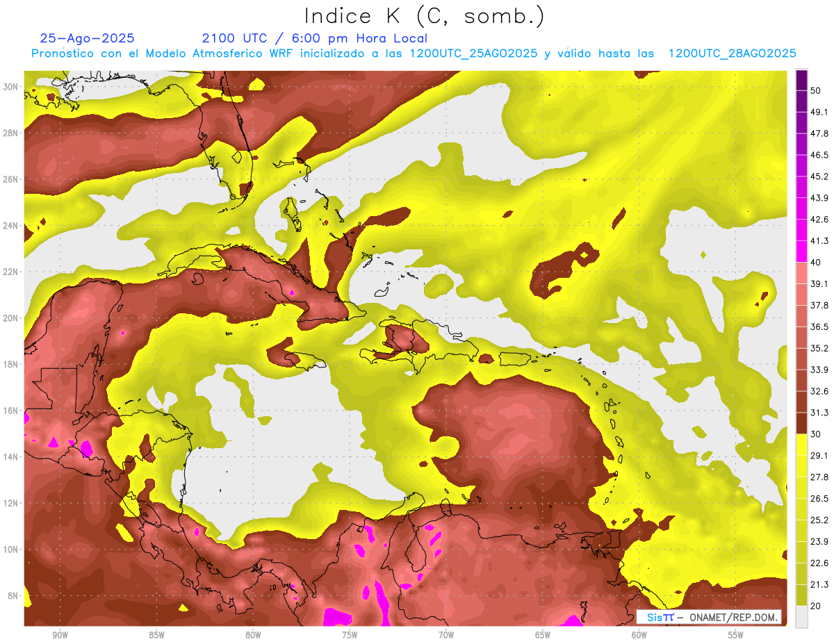
Task: Select the date text '25-Ago-2025'
Action: click(x=88, y=38)
